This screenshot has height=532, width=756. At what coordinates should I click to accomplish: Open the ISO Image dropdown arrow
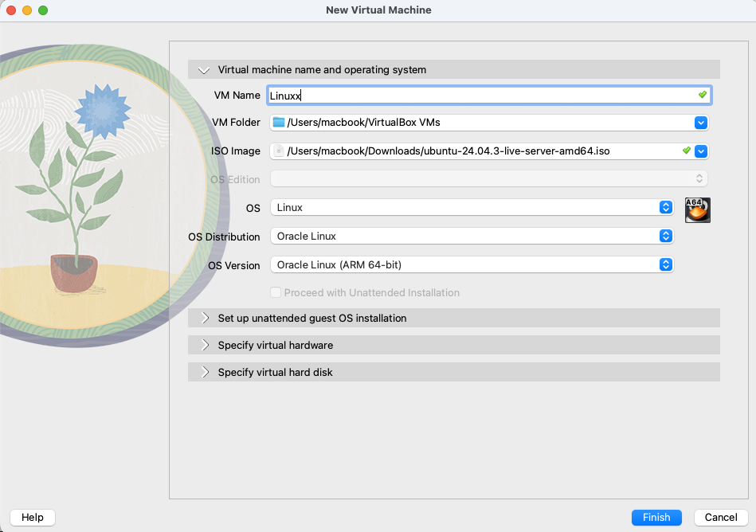click(701, 151)
